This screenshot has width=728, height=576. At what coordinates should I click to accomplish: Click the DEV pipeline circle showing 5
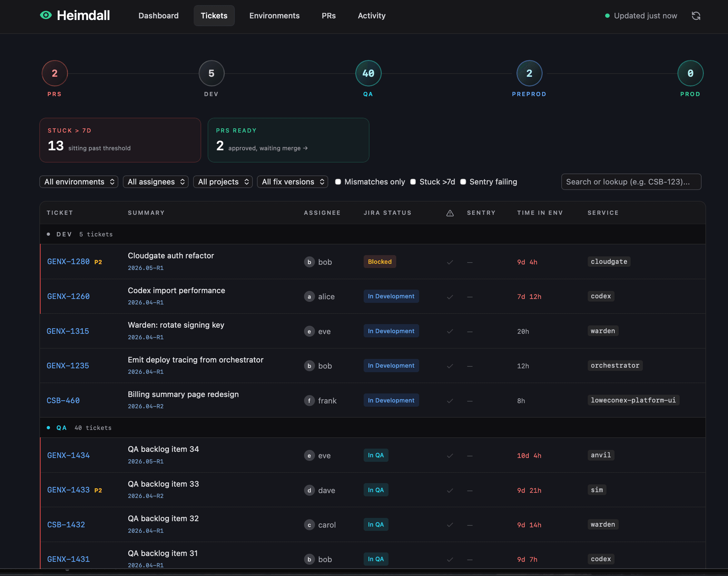[211, 73]
